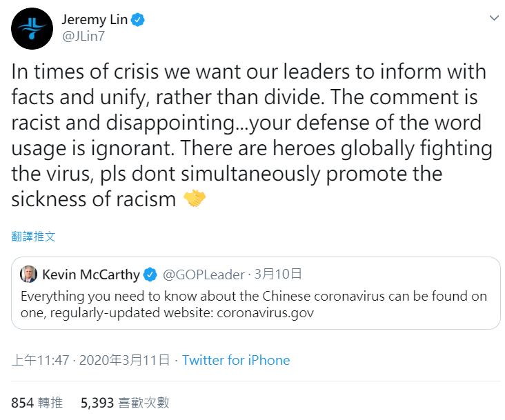
Task: Open the Twitter for iPhone source link
Action: (x=236, y=360)
